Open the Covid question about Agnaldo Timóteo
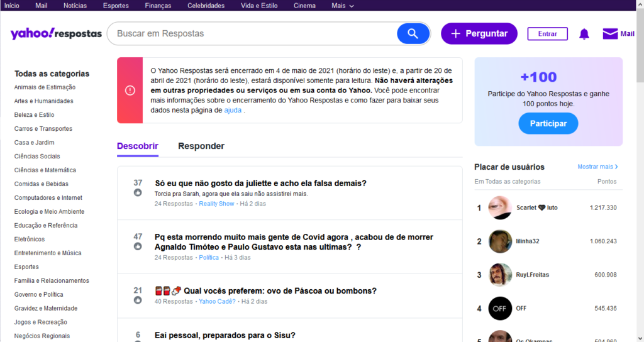 click(x=294, y=242)
